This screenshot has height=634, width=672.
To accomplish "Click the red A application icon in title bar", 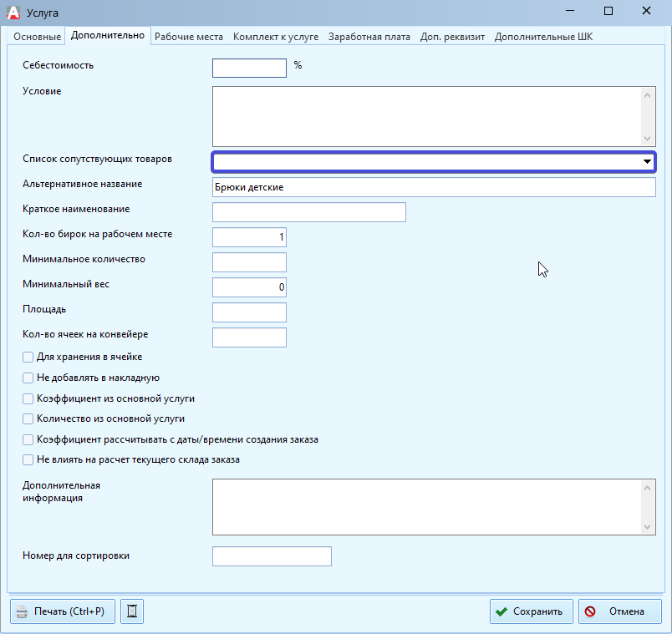I will [x=13, y=12].
